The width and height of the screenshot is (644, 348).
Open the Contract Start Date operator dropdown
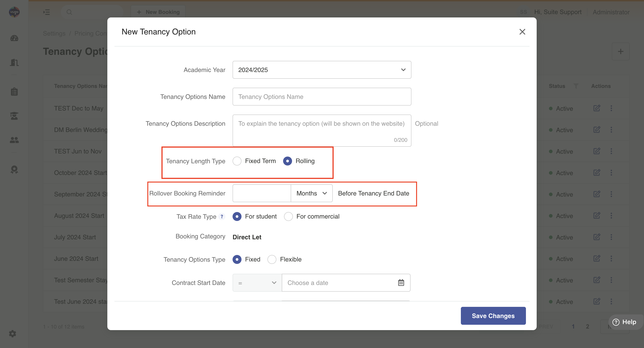257,283
